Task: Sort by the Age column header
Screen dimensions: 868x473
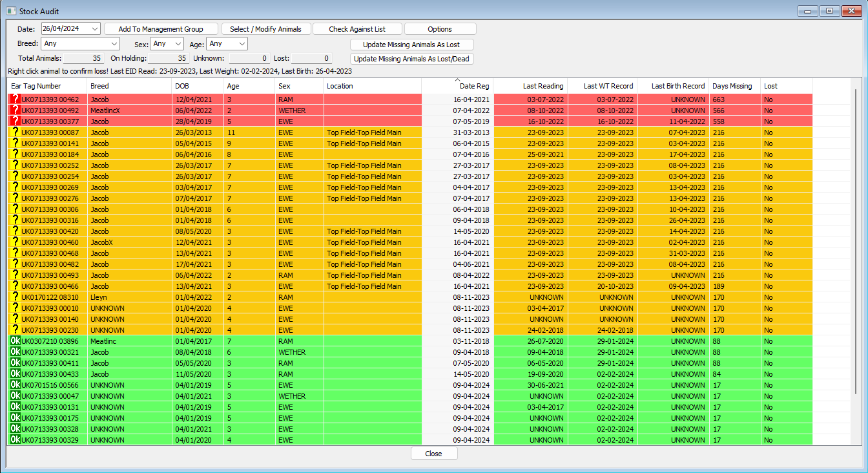Action: click(249, 86)
